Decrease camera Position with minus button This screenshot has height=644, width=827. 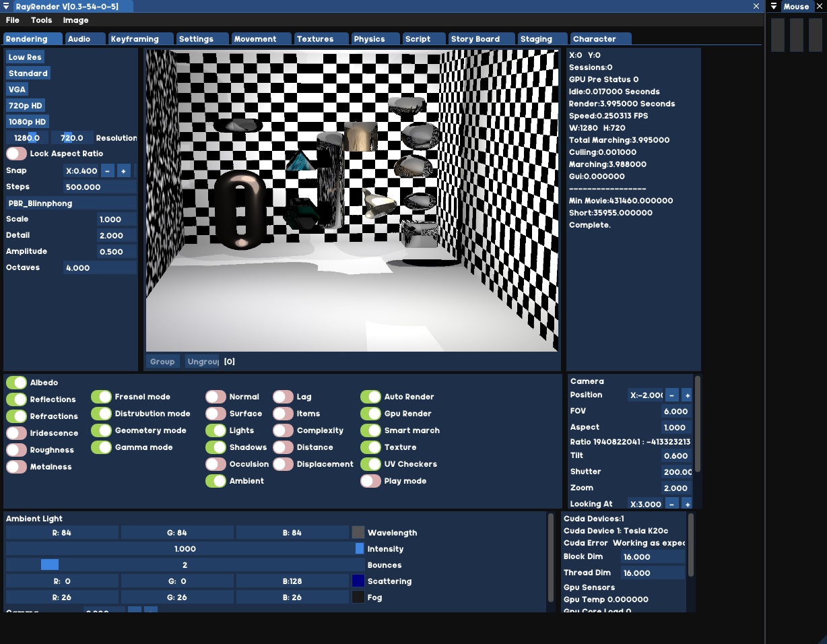click(x=671, y=395)
